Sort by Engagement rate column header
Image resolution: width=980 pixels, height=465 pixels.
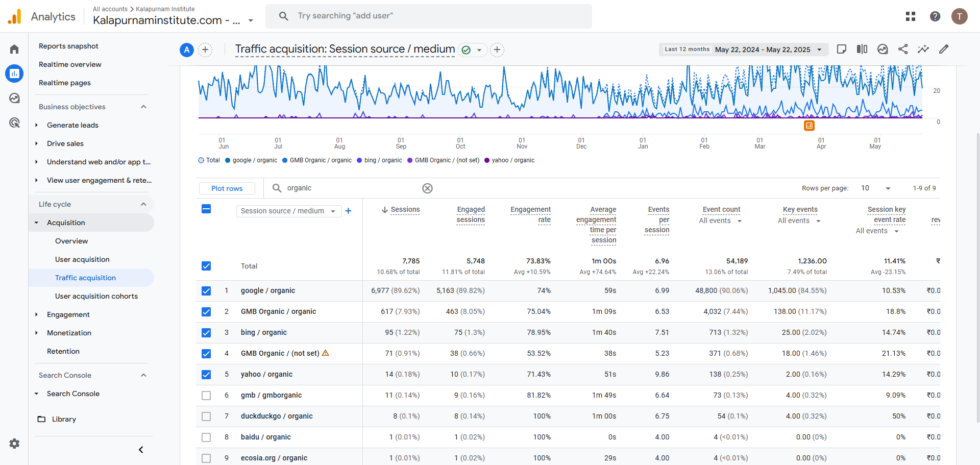pos(530,215)
